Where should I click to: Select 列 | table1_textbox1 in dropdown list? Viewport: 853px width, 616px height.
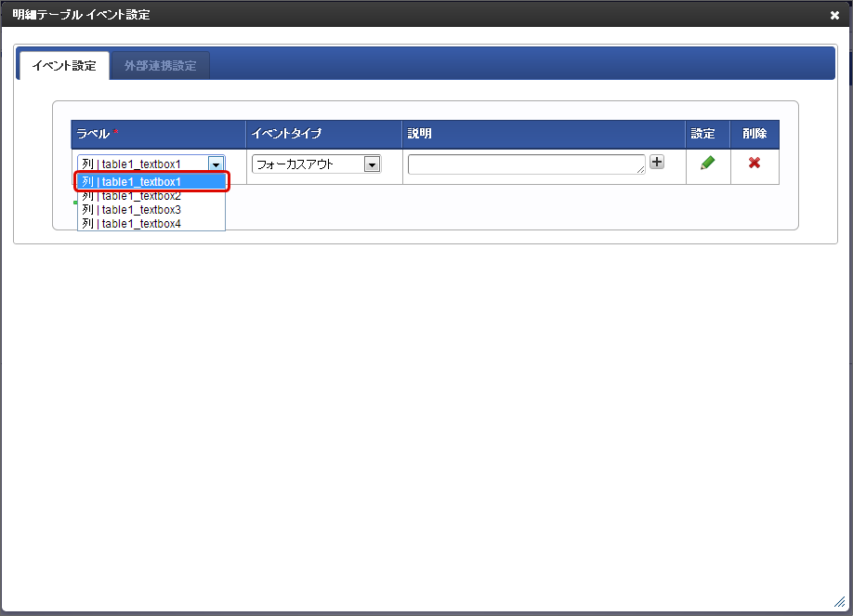(151, 181)
